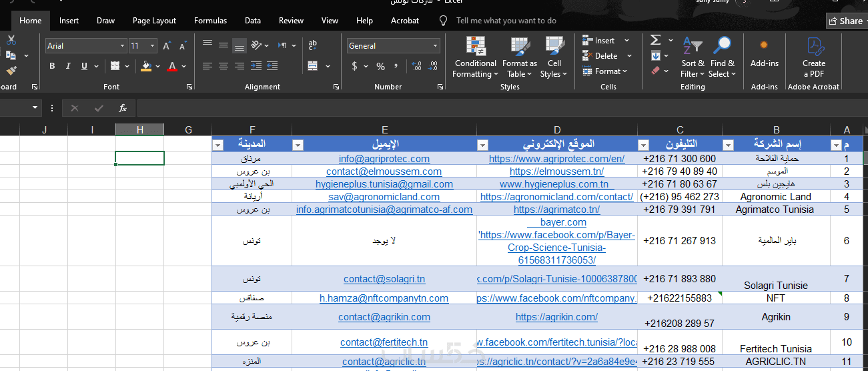868x371 pixels.
Task: Click the align right icon
Action: pyautogui.click(x=240, y=66)
